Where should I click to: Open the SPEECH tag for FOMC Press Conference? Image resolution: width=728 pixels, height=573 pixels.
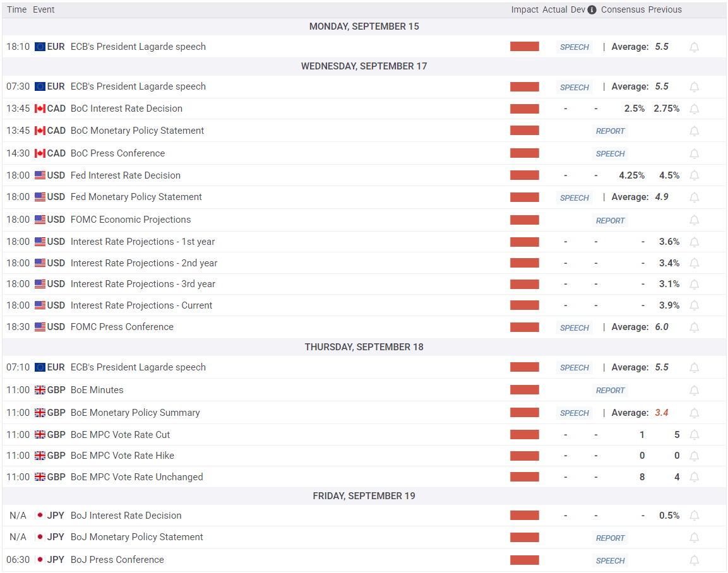pyautogui.click(x=575, y=328)
